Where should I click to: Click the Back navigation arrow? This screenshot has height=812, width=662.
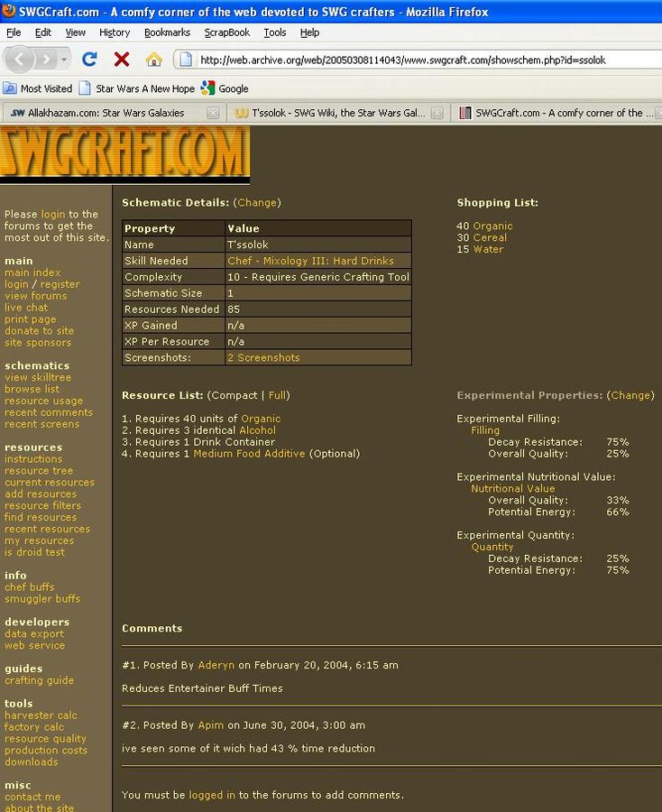tap(21, 60)
